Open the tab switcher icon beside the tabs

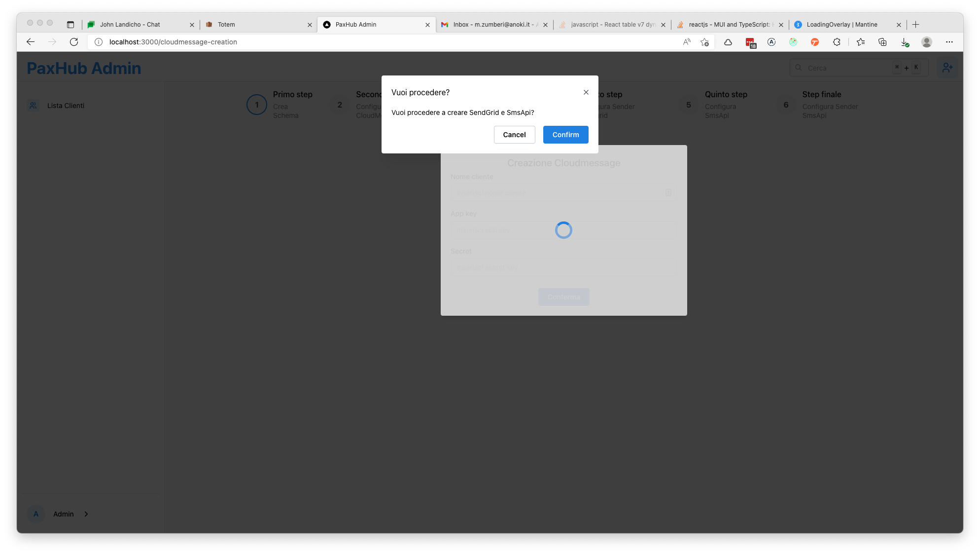pyautogui.click(x=70, y=24)
